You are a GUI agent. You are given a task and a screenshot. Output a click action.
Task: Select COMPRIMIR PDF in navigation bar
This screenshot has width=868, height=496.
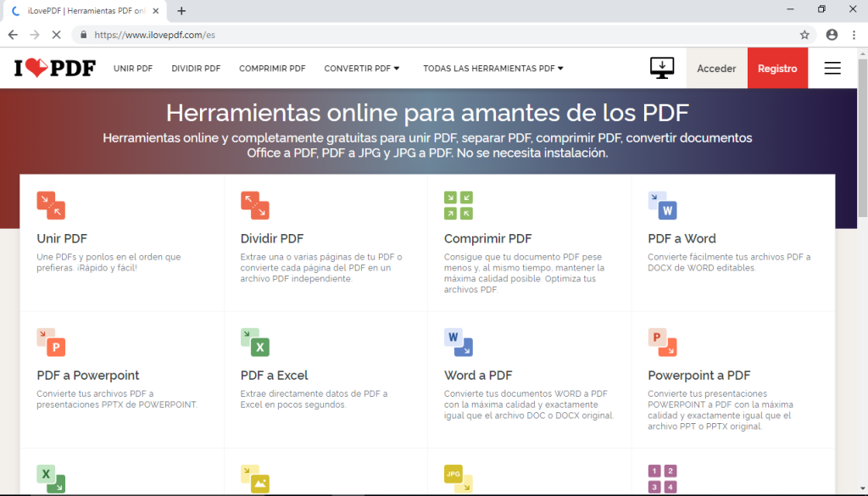272,69
